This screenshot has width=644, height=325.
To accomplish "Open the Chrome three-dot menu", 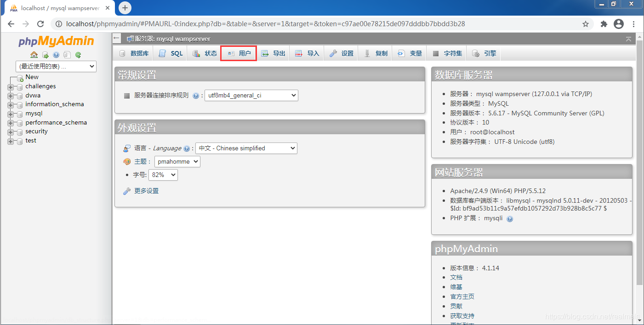I will [634, 24].
